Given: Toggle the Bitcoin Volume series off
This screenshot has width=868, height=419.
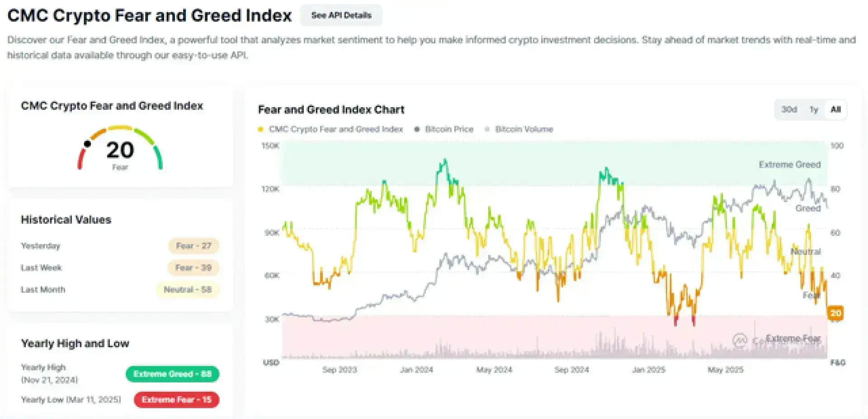Looking at the screenshot, I should point(524,129).
